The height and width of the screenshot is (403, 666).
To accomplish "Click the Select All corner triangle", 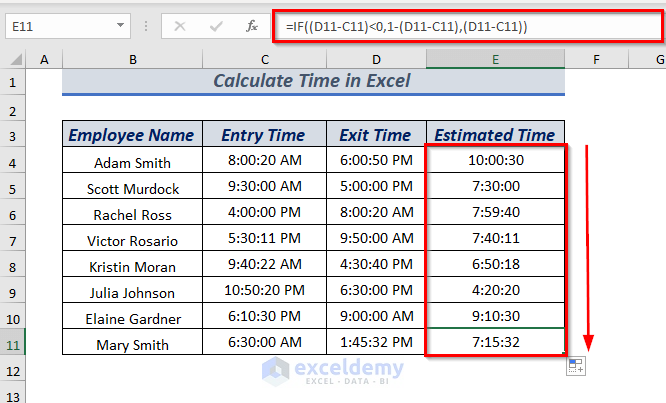I will coord(16,59).
